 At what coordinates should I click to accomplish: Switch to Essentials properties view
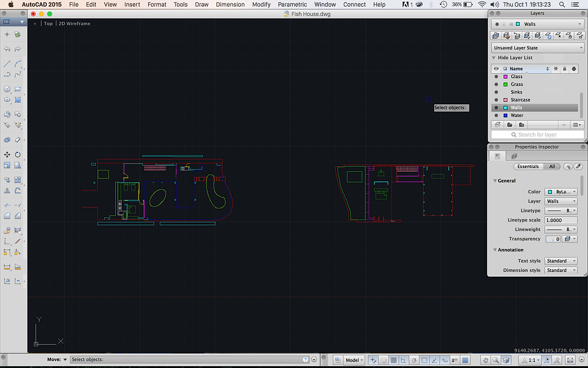coord(528,166)
